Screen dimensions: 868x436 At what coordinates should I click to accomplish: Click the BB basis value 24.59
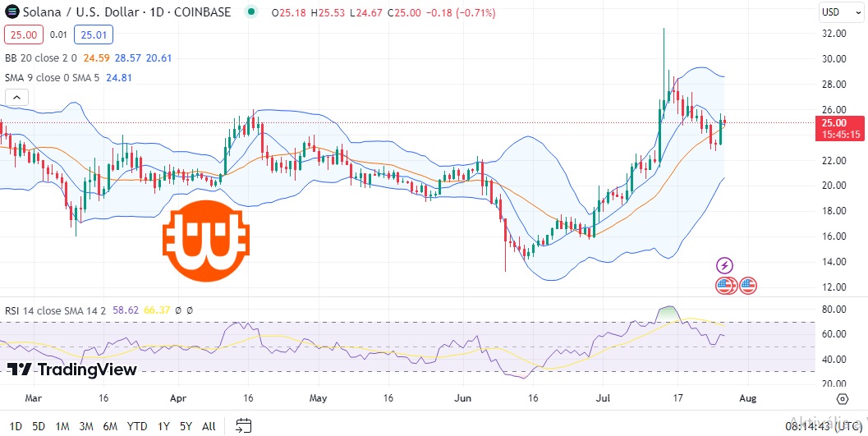(97, 57)
